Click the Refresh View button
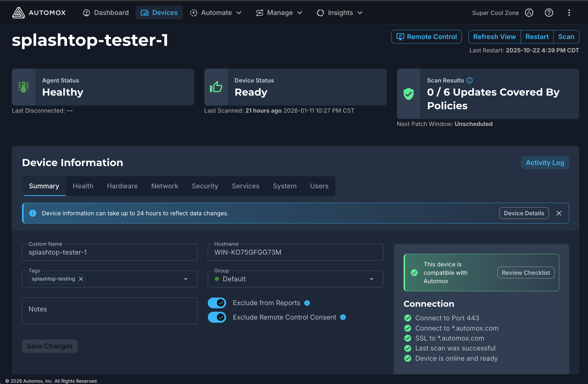This screenshot has height=384, width=588. pyautogui.click(x=494, y=37)
